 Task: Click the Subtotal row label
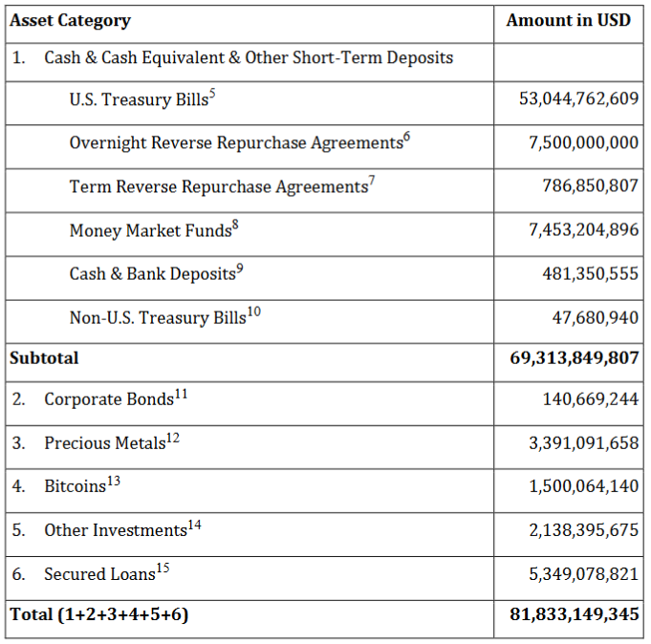coord(44,358)
